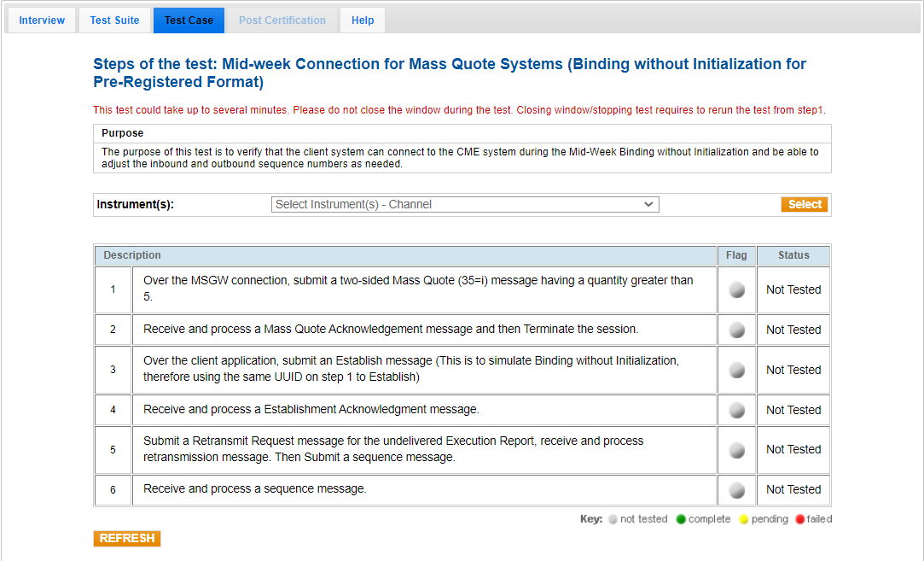
Task: Open the Select Instrument(s) - Channel dropdown
Action: click(x=465, y=205)
